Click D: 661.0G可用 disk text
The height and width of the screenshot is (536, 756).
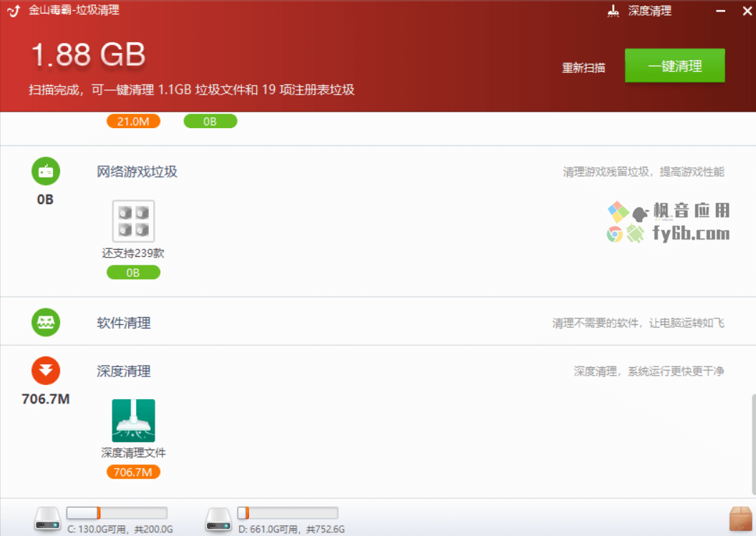[x=291, y=530]
